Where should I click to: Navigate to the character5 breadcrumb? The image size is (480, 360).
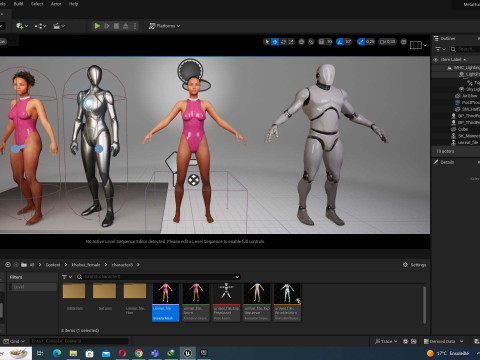coord(122,265)
